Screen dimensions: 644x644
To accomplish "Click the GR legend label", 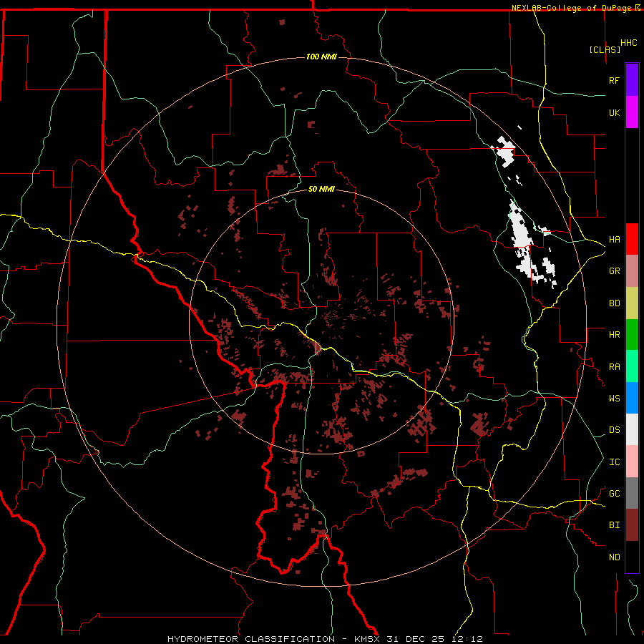I will click(615, 271).
